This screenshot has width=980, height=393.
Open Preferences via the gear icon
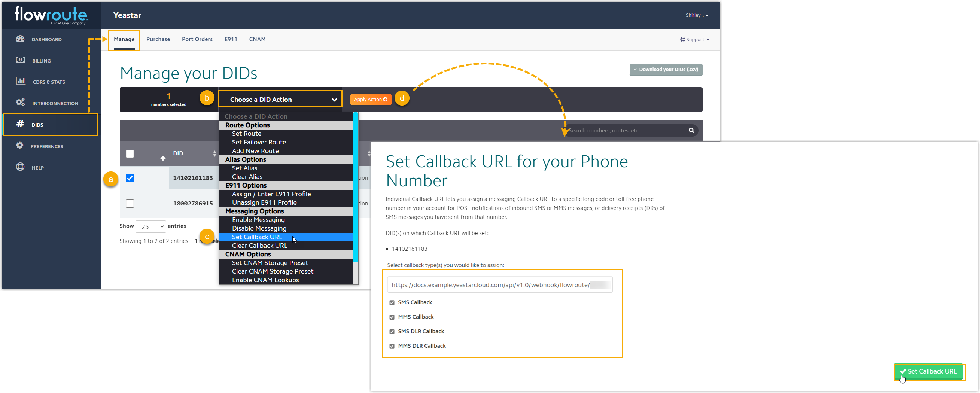click(x=20, y=146)
